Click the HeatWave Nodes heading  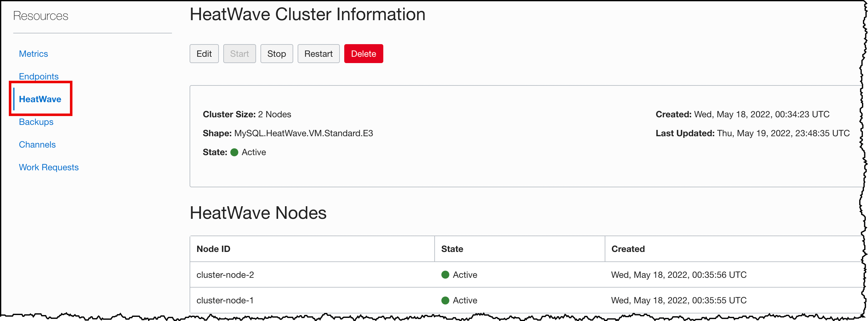coord(258,213)
